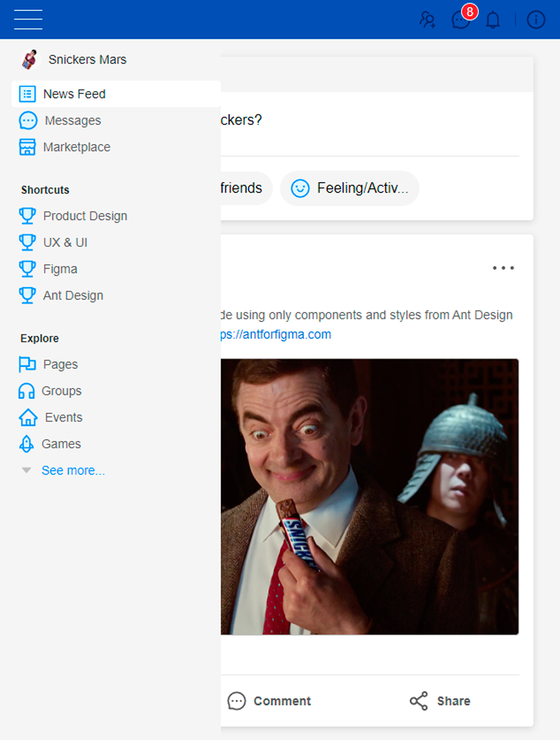Select News Feed menu item

[x=116, y=94]
